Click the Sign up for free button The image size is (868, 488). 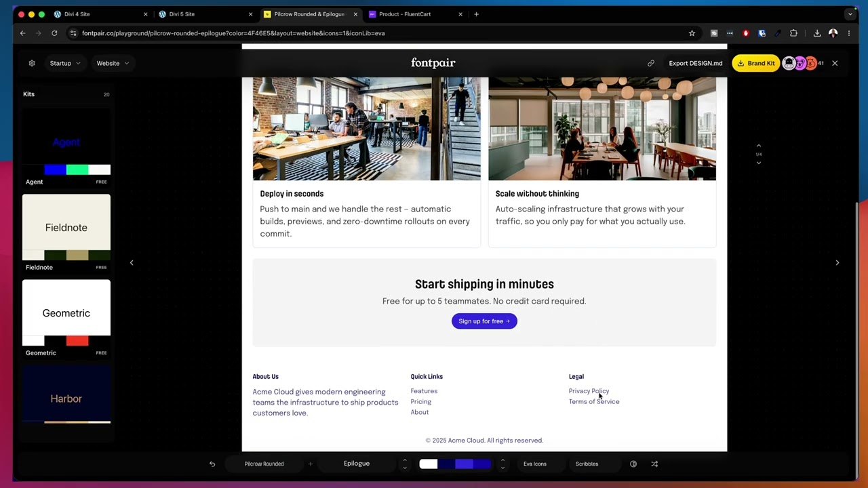point(484,321)
